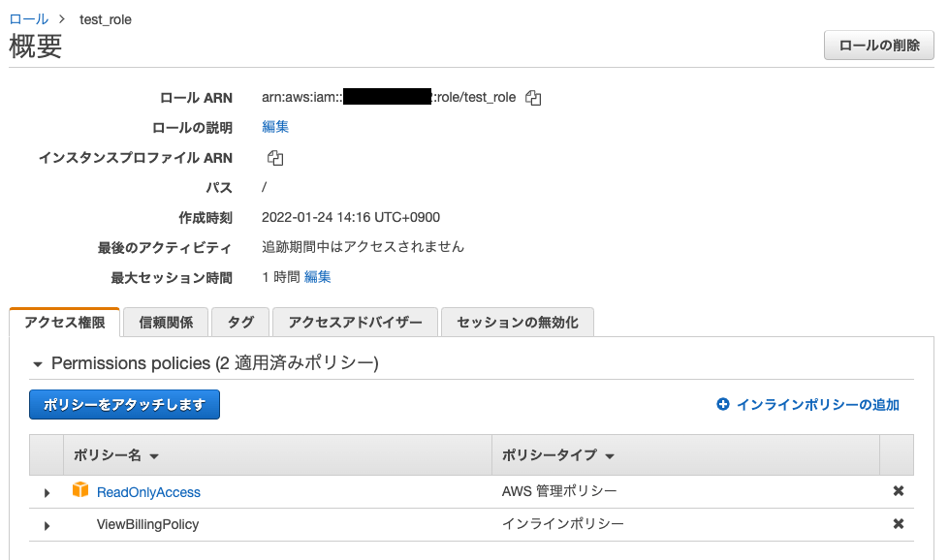
Task: Click the role ARN text value
Action: pos(389,97)
